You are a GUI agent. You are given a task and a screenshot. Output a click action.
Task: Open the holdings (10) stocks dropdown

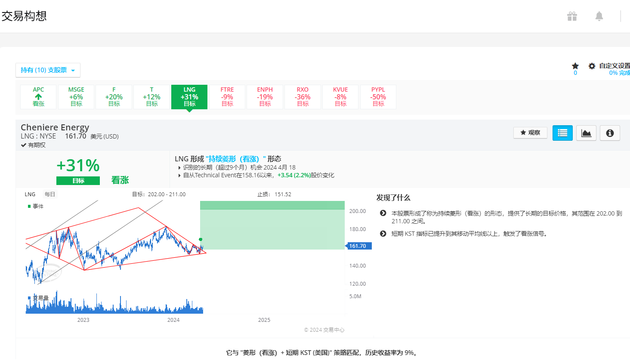tap(48, 70)
